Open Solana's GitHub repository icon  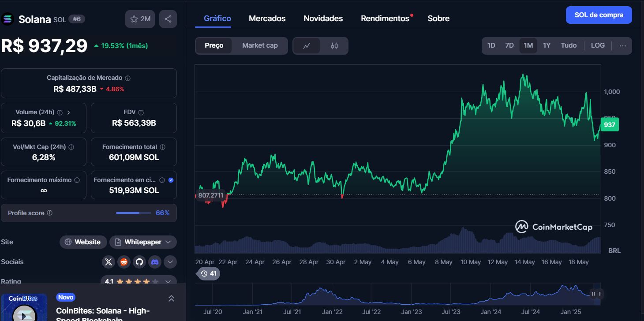(139, 262)
